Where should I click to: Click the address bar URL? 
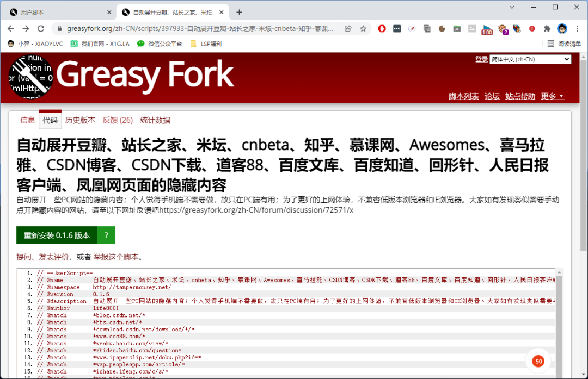(200, 28)
